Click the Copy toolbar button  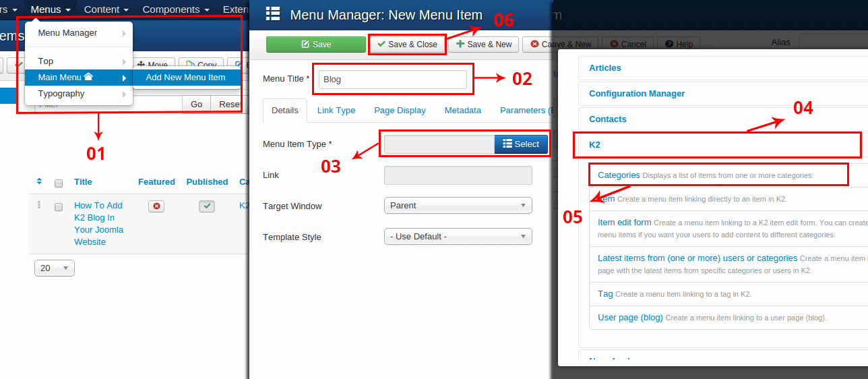coord(201,65)
